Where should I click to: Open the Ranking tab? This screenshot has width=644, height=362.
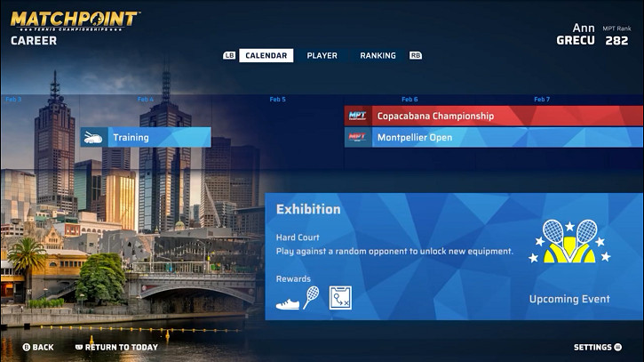[x=378, y=55]
